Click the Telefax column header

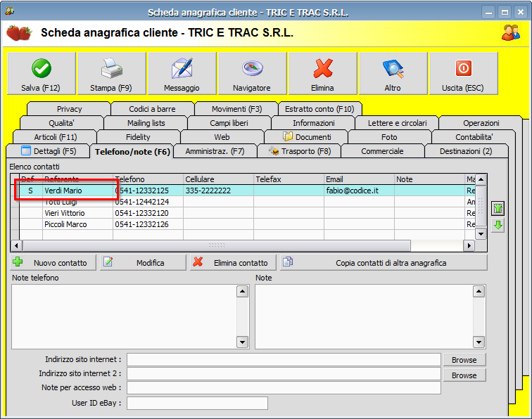click(x=289, y=179)
